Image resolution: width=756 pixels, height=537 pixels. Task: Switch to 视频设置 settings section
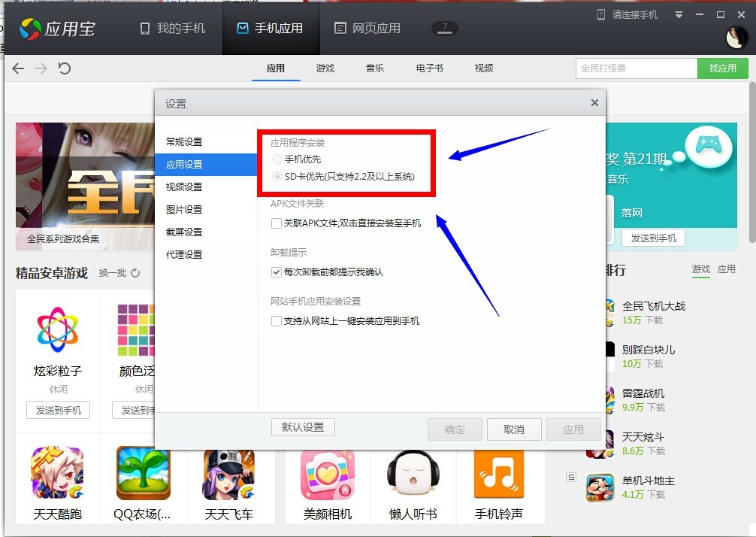184,187
